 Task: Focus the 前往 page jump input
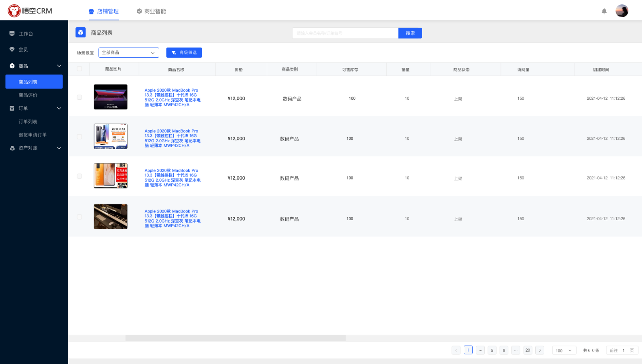click(624, 350)
